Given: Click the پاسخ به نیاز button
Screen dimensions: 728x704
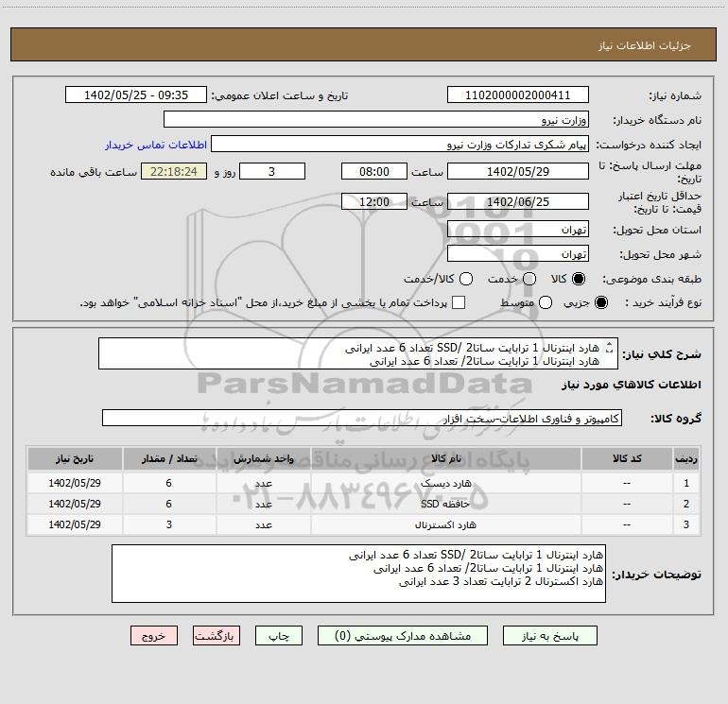Looking at the screenshot, I should 549,635.
